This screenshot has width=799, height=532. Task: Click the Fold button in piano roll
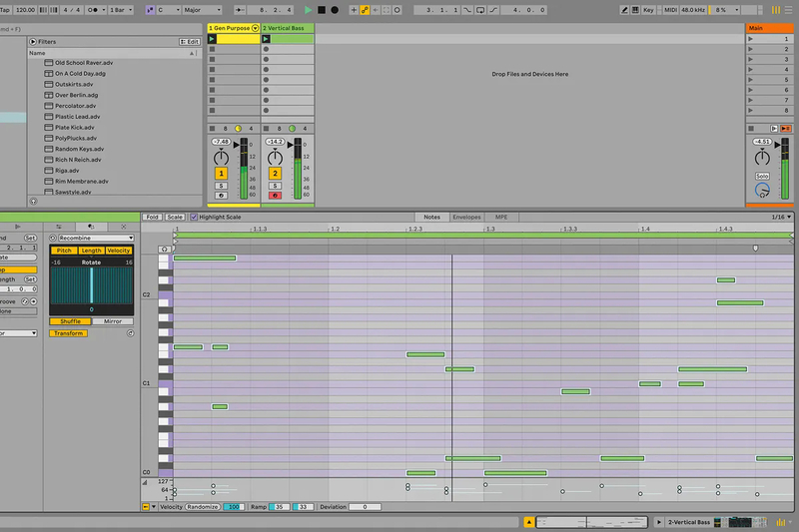152,217
